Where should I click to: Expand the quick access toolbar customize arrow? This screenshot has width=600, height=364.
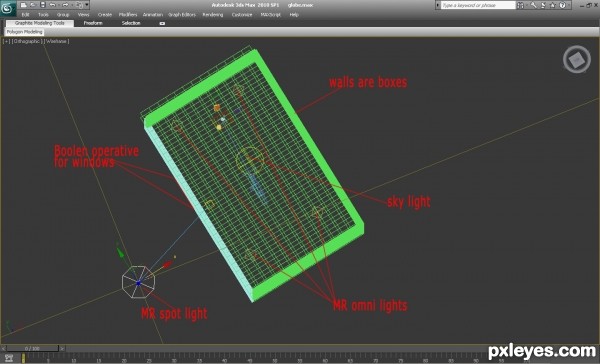(x=87, y=5)
